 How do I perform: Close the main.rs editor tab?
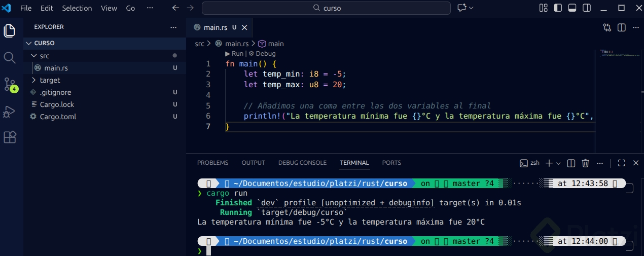point(244,27)
